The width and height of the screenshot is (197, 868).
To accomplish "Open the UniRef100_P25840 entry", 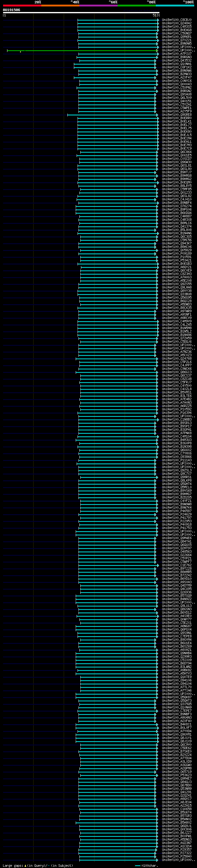I will (x=176, y=856).
